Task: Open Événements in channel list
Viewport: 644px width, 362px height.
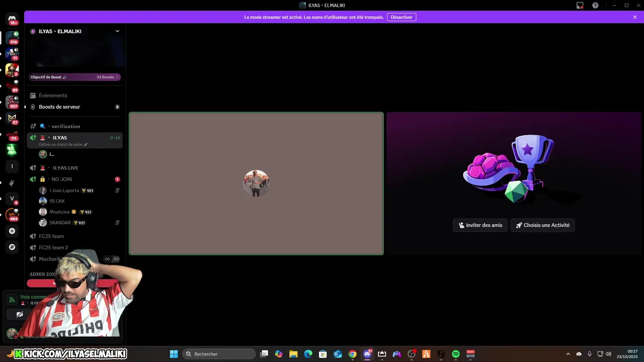Action: coord(53,96)
